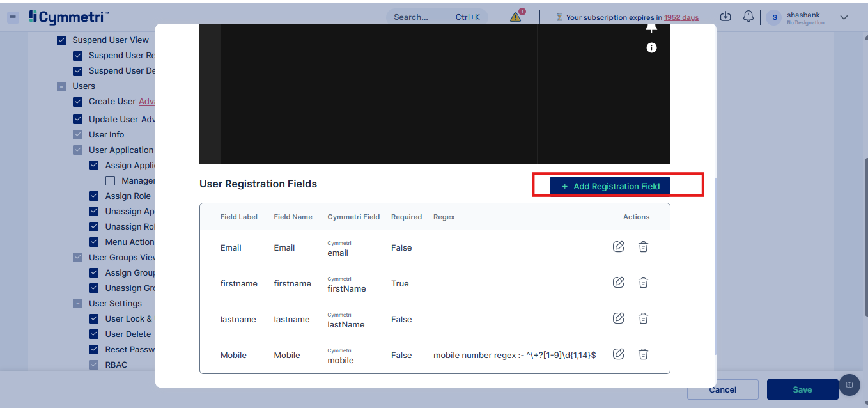Toggle Update User checkbox

coord(78,120)
